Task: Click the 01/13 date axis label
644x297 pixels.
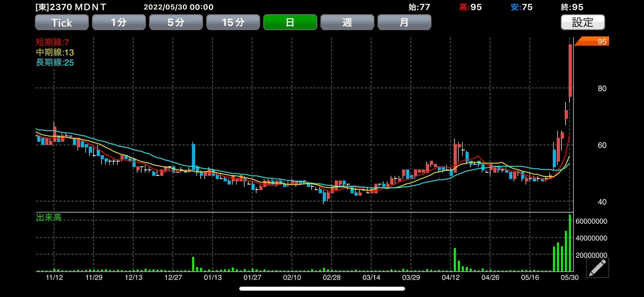Action: click(x=213, y=278)
